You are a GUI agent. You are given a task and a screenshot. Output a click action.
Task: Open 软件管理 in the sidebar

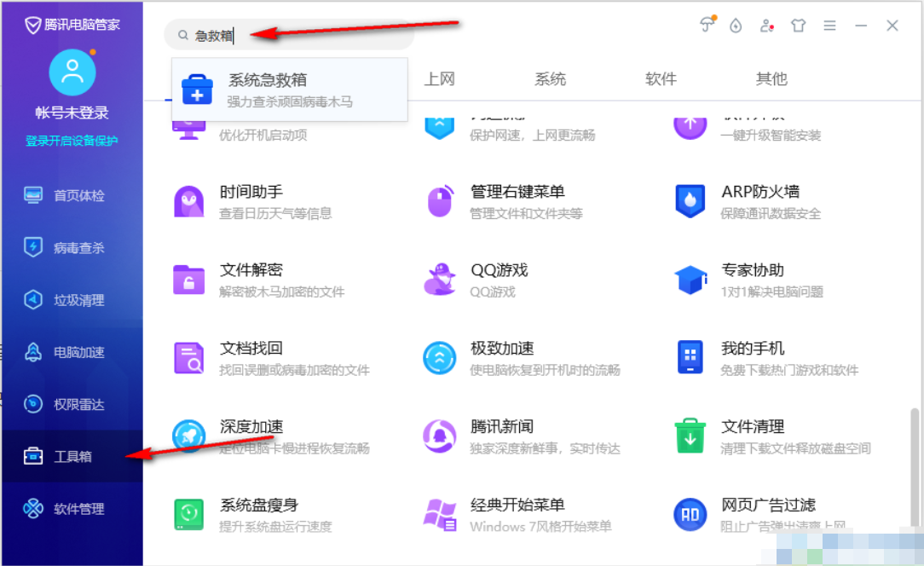pyautogui.click(x=72, y=508)
